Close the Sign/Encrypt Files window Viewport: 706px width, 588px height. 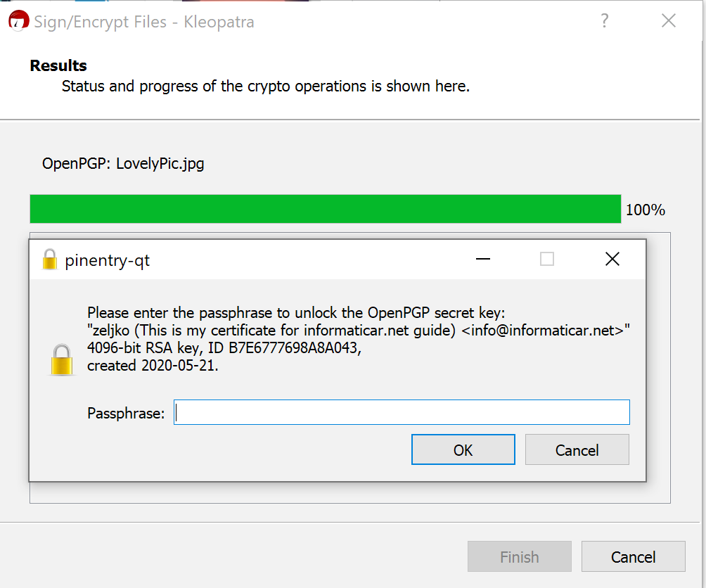click(x=669, y=20)
